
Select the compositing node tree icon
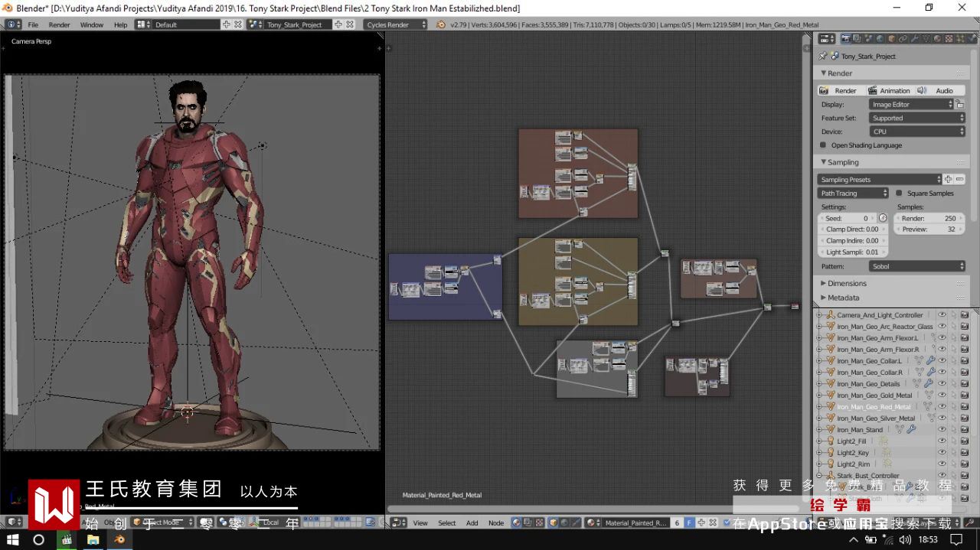coord(528,523)
